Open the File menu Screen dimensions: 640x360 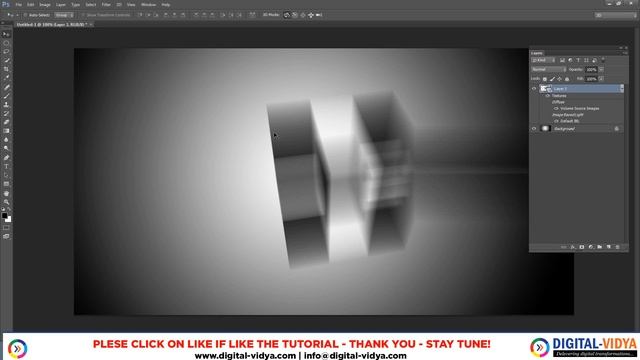pyautogui.click(x=18, y=4)
